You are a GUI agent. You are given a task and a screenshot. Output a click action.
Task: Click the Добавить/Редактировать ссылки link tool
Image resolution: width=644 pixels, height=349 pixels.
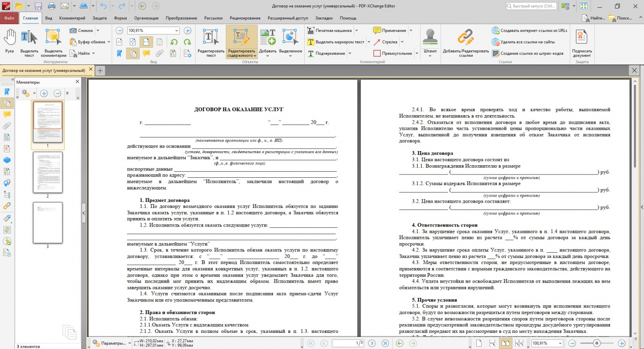tap(466, 43)
